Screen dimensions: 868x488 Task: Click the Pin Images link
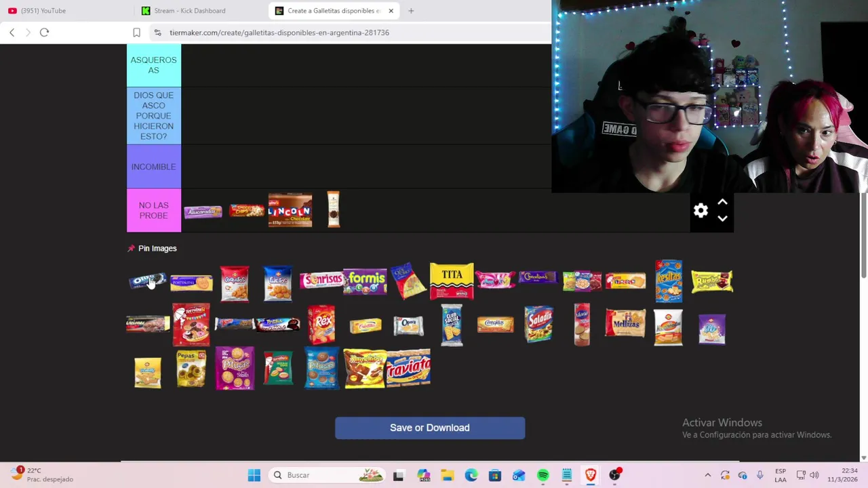157,248
